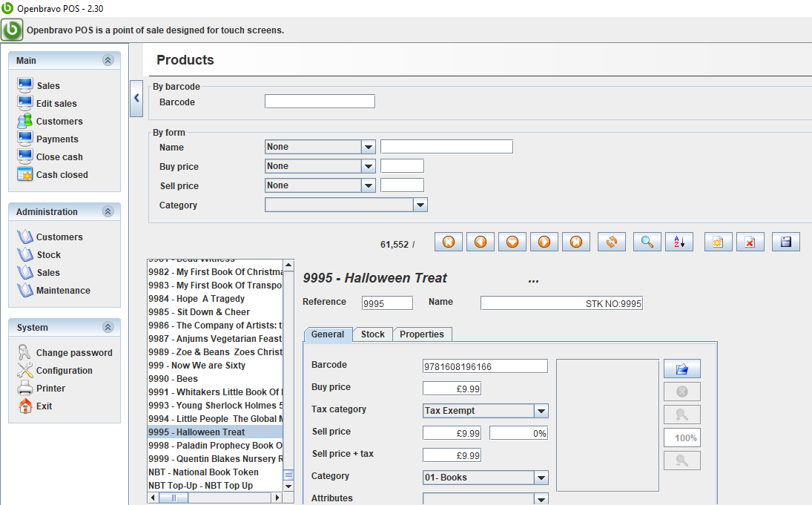The width and height of the screenshot is (812, 505).
Task: Collapse the System menu section
Action: (x=108, y=327)
